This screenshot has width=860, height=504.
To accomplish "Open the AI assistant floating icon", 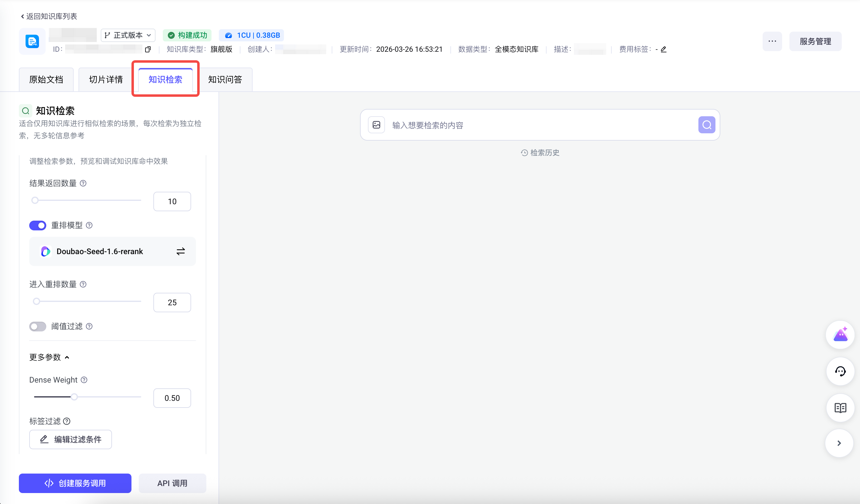I will tap(840, 335).
